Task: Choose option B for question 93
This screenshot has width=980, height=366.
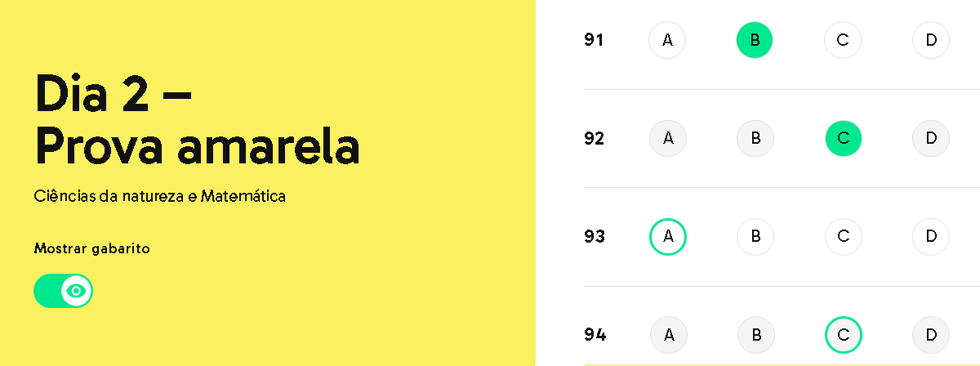Action: [x=755, y=236]
